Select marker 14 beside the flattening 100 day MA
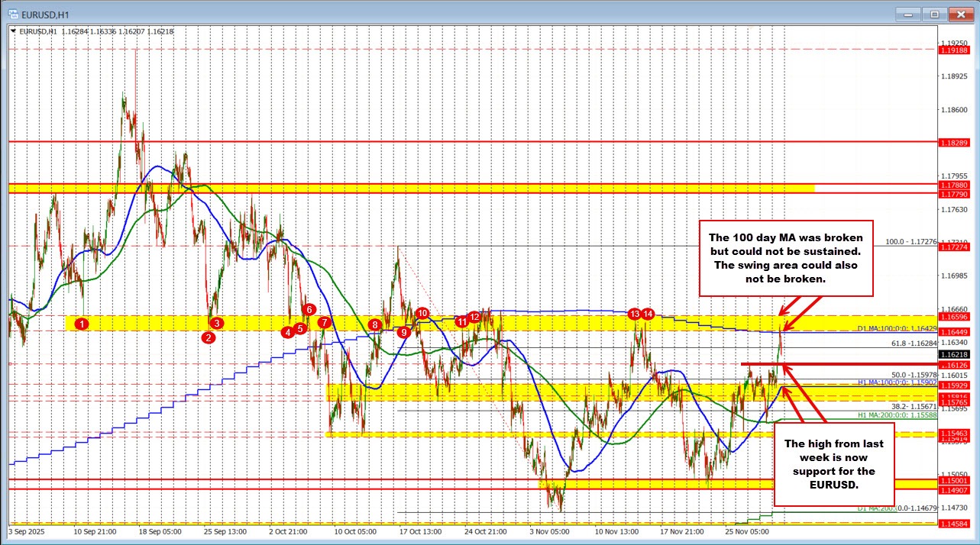This screenshot has height=545, width=980. click(647, 314)
